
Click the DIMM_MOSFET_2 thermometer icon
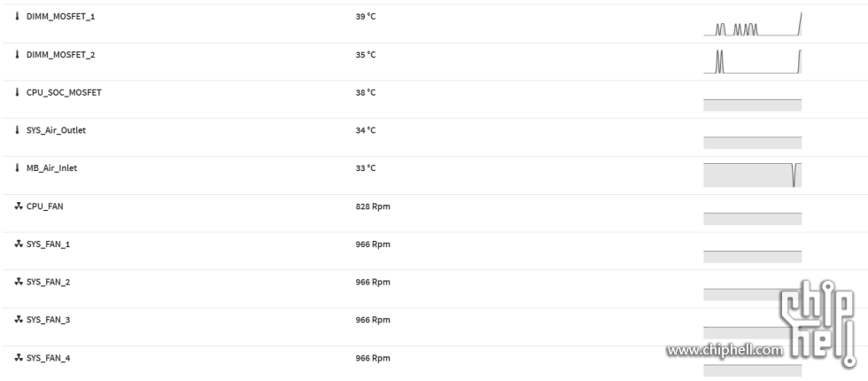17,54
